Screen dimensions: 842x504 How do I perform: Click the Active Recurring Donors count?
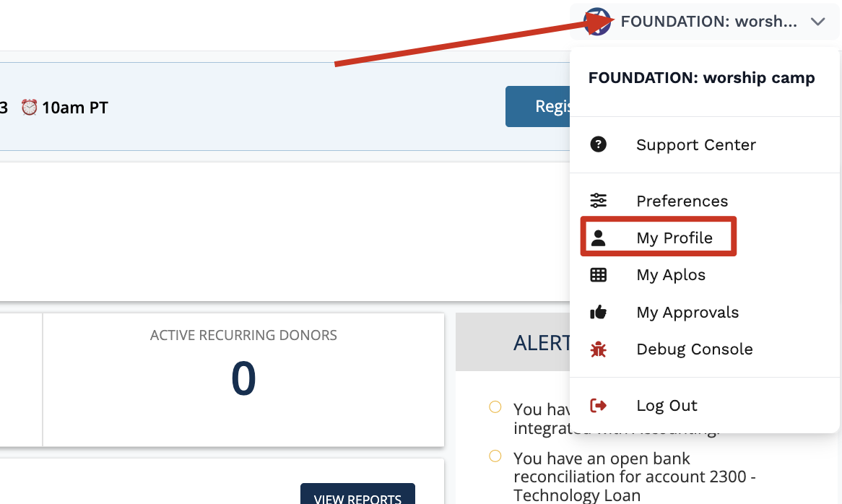tap(243, 379)
